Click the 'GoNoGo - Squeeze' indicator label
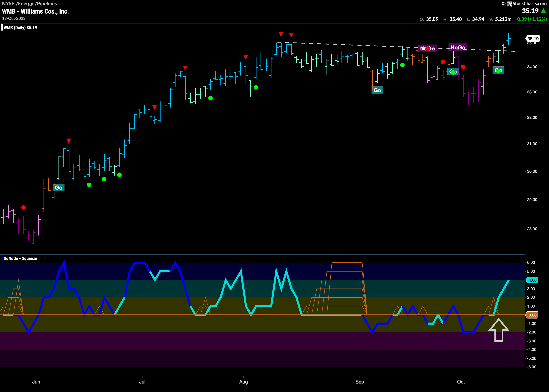Image resolution: width=549 pixels, height=392 pixels. (20, 259)
